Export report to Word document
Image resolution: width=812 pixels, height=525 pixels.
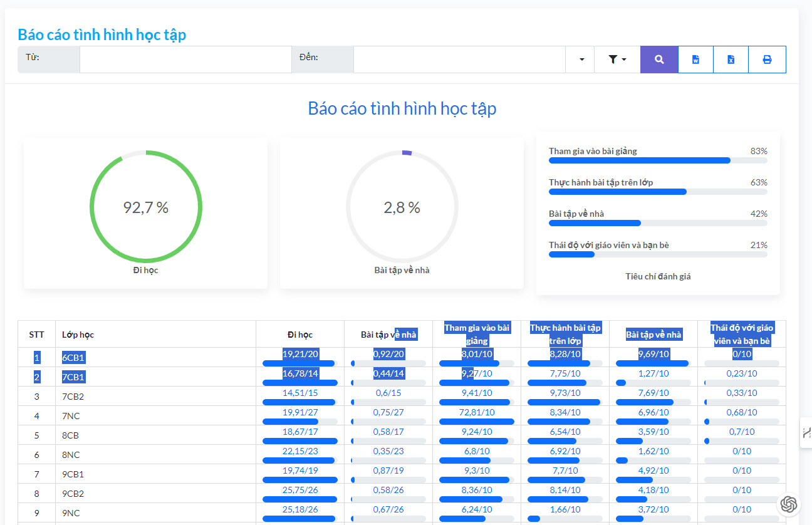(x=695, y=60)
